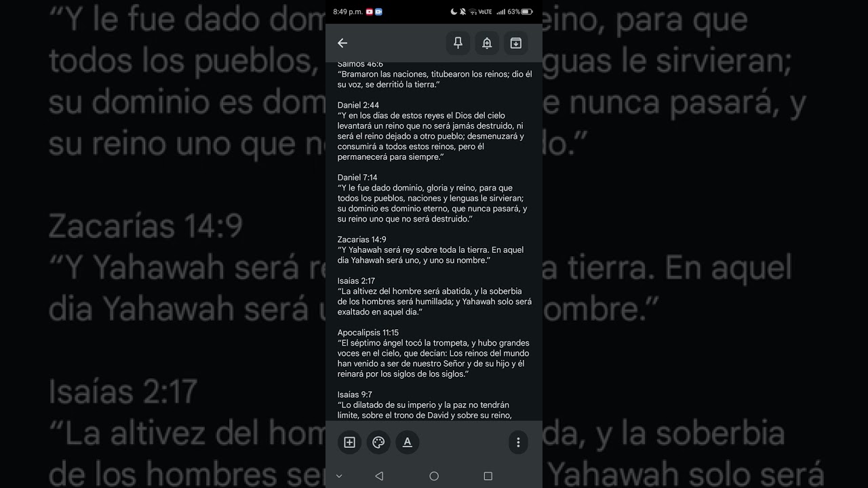The image size is (868, 488).
Task: Tap the battery 63% indicator
Action: point(520,12)
